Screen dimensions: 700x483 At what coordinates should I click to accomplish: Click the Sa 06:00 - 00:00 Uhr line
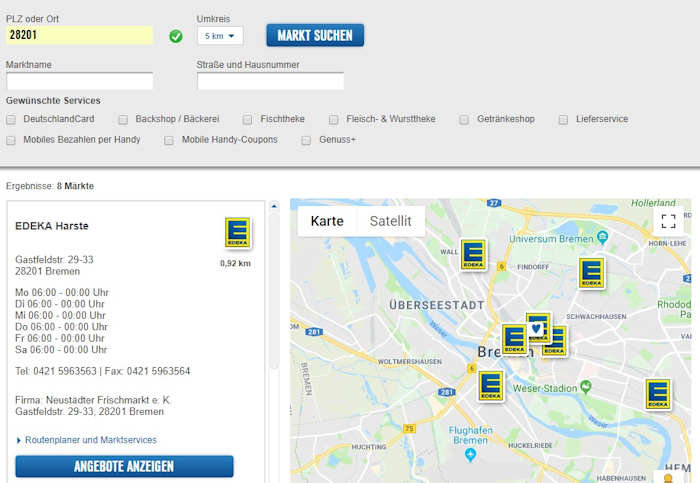(x=61, y=350)
